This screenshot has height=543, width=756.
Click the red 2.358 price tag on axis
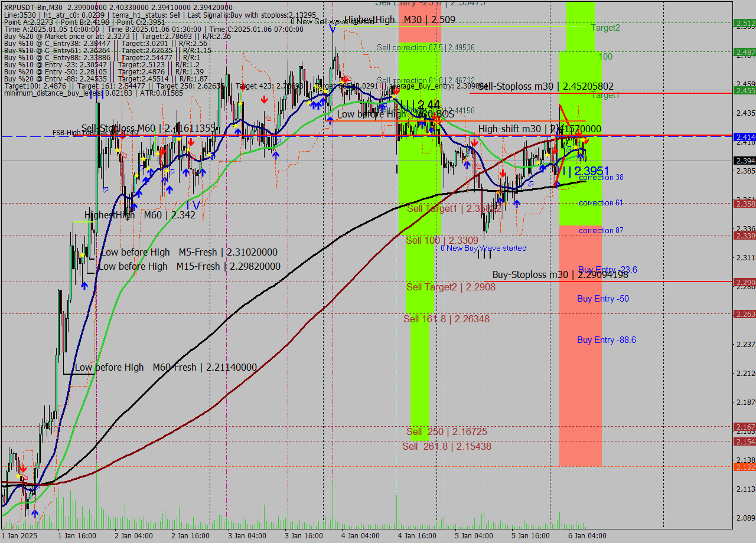(x=744, y=204)
